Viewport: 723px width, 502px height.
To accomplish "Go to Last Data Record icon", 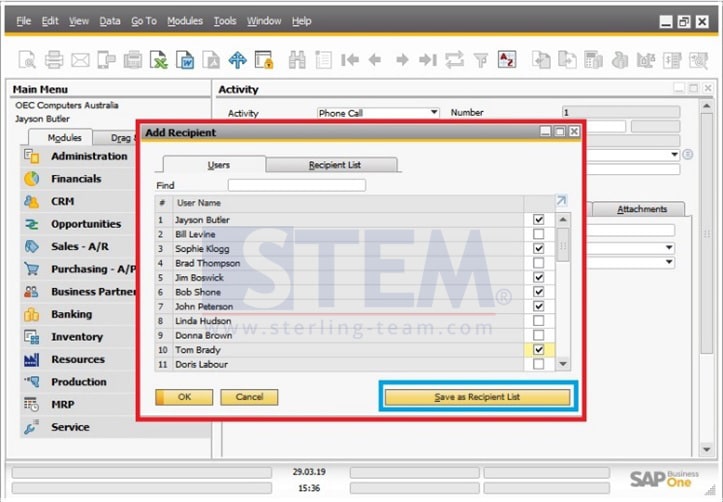I will tap(427, 59).
